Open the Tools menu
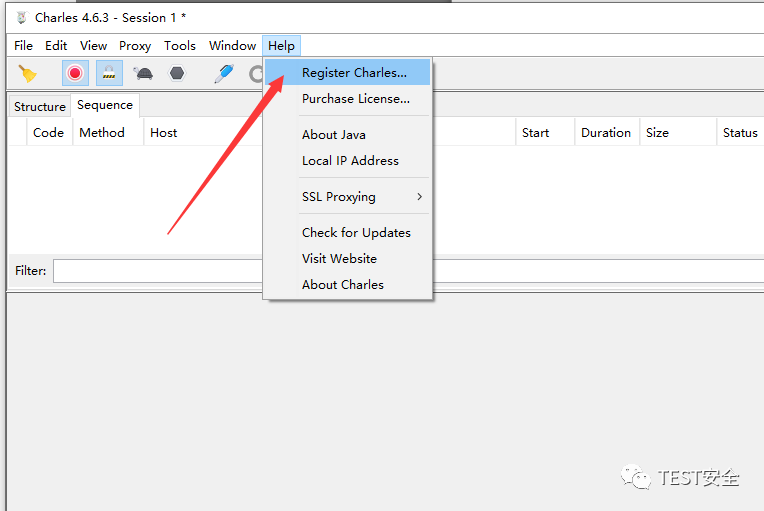The image size is (764, 511). (x=180, y=46)
